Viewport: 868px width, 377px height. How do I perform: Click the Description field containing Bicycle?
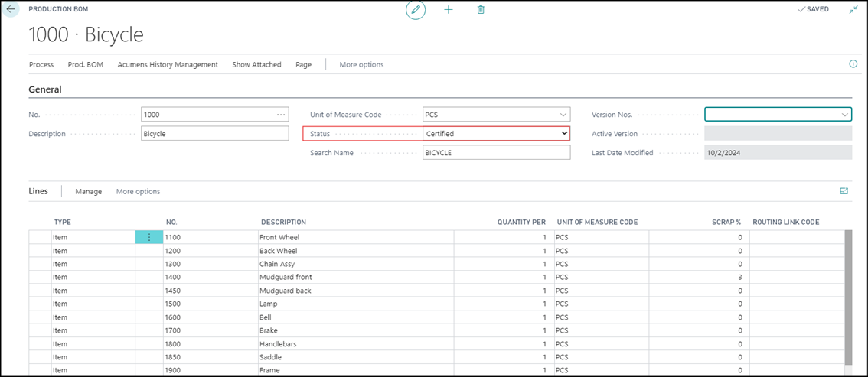click(x=214, y=134)
